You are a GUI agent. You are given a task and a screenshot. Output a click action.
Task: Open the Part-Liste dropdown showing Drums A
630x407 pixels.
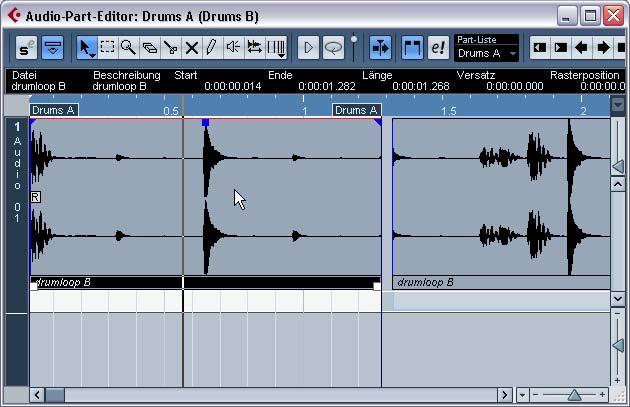click(486, 53)
